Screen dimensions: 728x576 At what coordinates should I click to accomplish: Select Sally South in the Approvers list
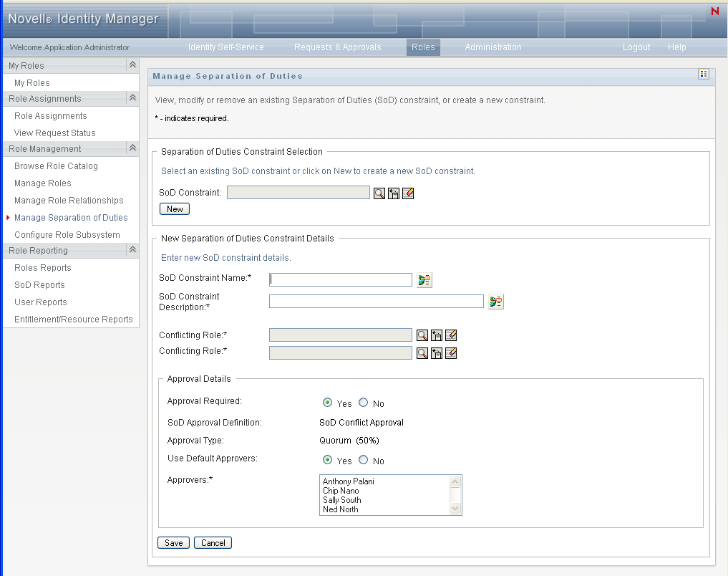point(341,500)
